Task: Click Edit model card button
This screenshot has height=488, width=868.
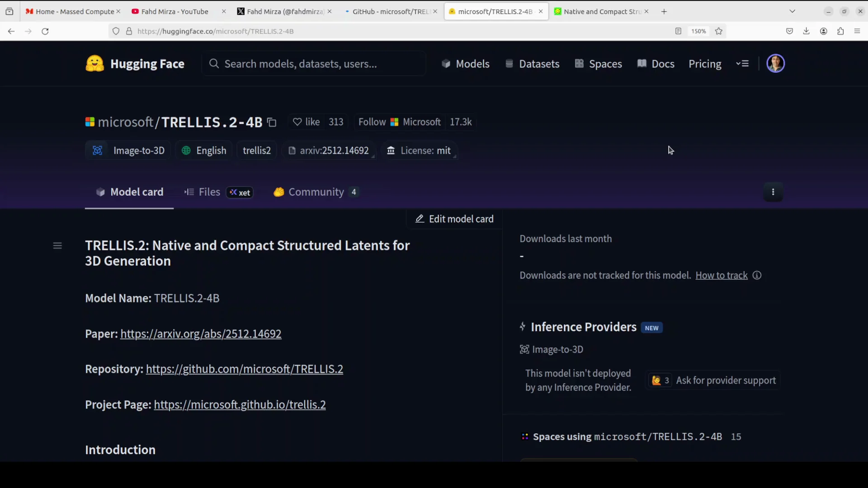Action: (x=455, y=219)
